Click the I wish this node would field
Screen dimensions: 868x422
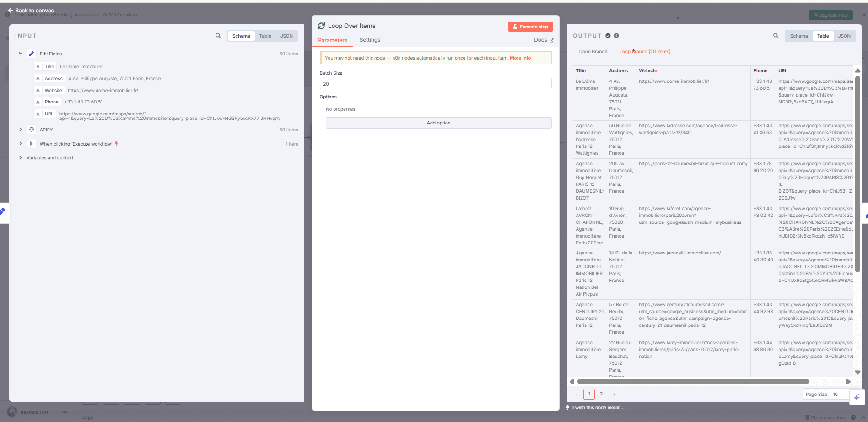tap(598, 407)
